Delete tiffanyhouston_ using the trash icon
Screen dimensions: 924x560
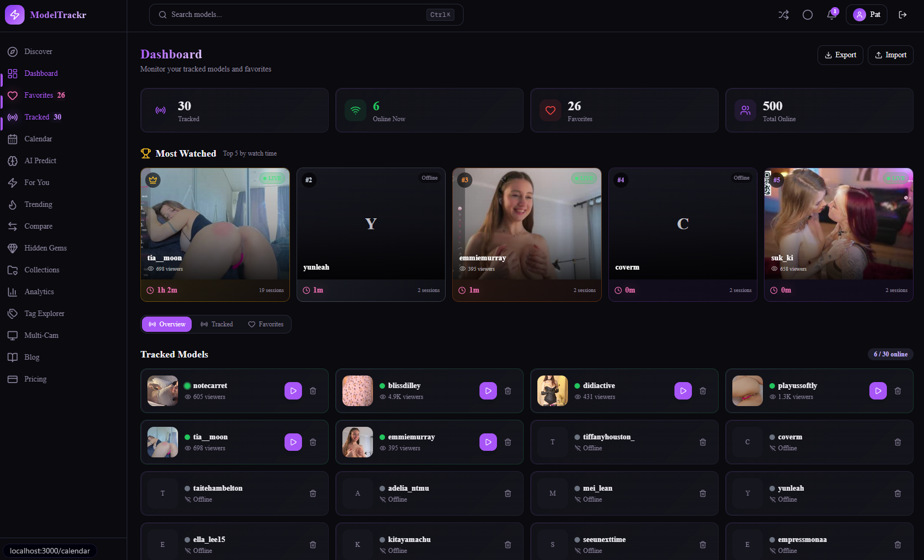tap(702, 442)
